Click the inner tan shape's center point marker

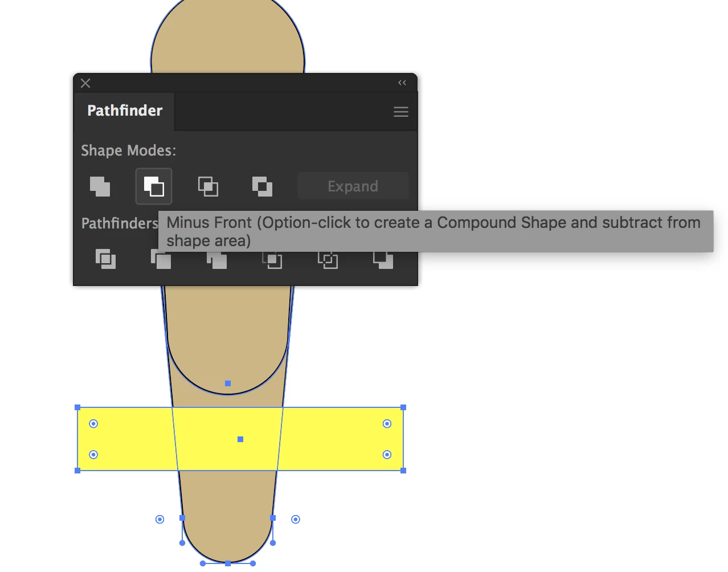[228, 383]
